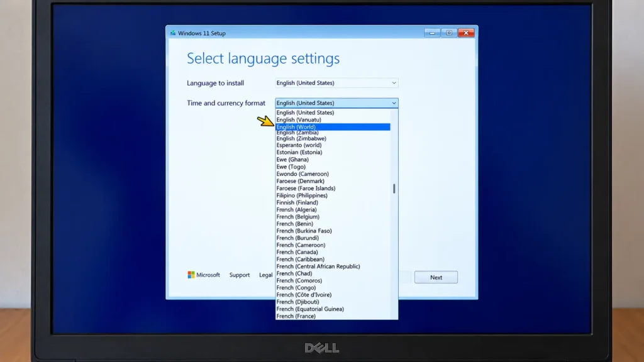Select French (Côte d'Ivoire) entry
The image size is (644, 362).
tap(333, 295)
